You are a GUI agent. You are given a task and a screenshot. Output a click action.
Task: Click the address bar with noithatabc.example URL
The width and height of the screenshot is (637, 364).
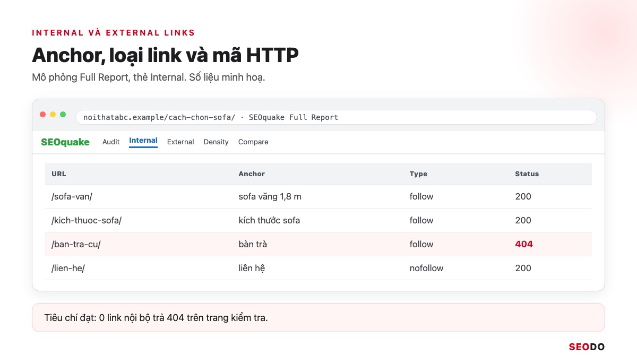coord(336,117)
